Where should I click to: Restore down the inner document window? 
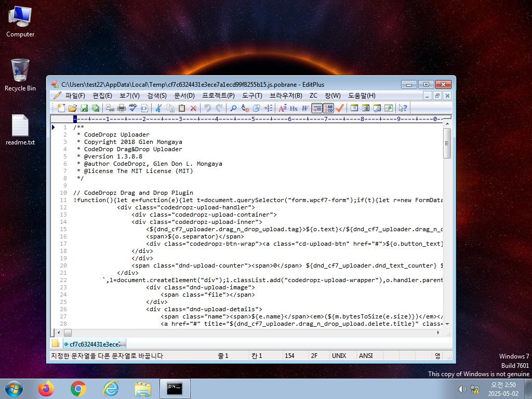[437, 96]
